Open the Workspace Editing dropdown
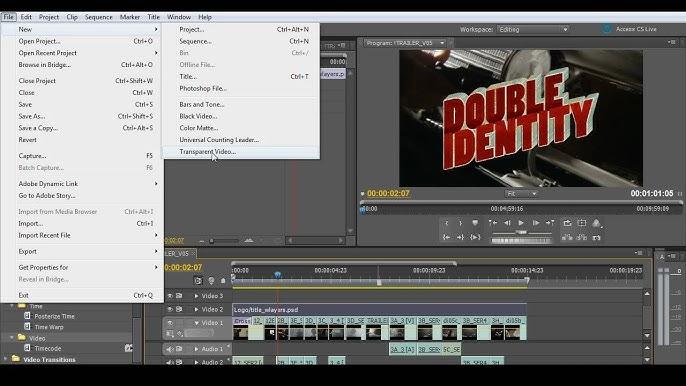This screenshot has height=386, width=686. [533, 29]
